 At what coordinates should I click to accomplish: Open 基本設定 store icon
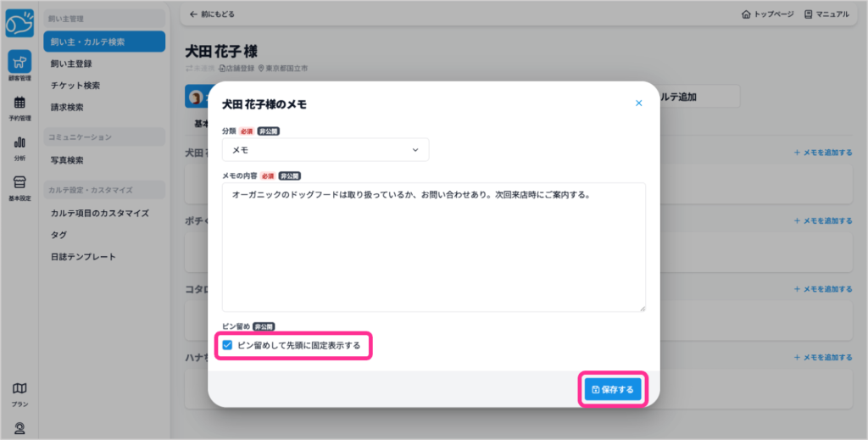coord(19,186)
